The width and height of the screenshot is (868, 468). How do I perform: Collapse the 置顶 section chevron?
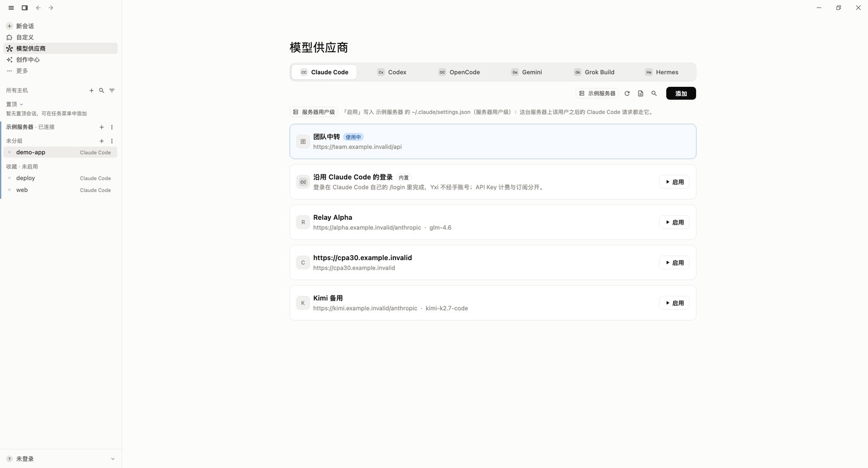[21, 104]
